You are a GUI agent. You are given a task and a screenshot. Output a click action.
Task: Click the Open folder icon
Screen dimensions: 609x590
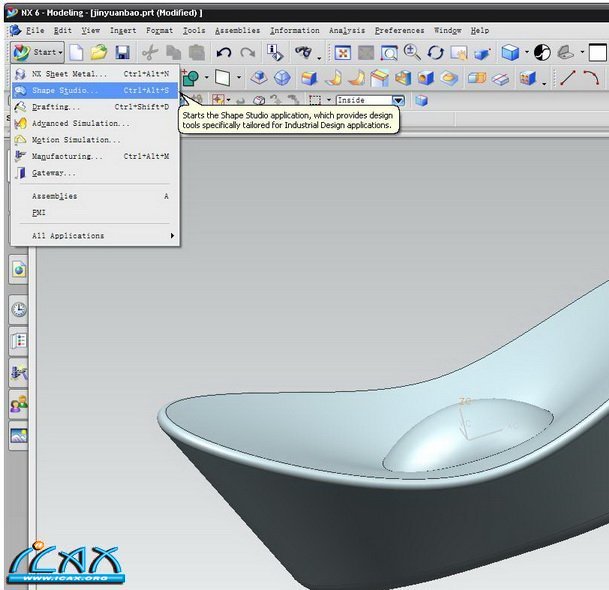pos(98,52)
